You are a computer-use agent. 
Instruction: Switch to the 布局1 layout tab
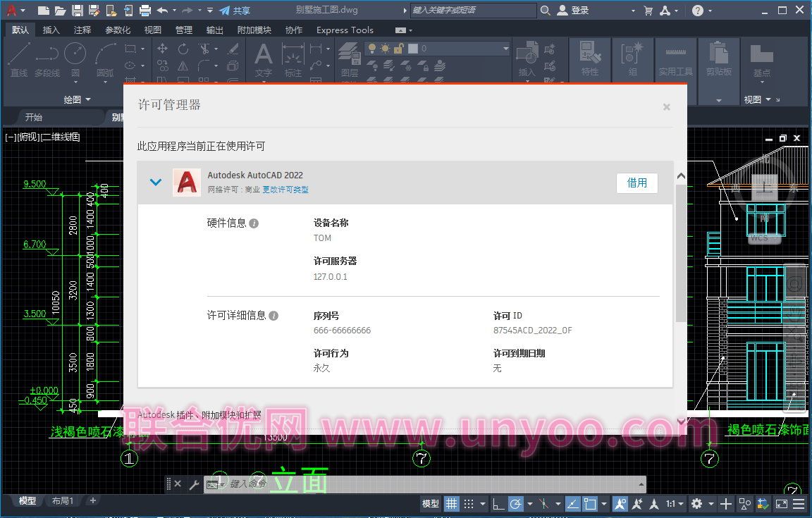(63, 500)
